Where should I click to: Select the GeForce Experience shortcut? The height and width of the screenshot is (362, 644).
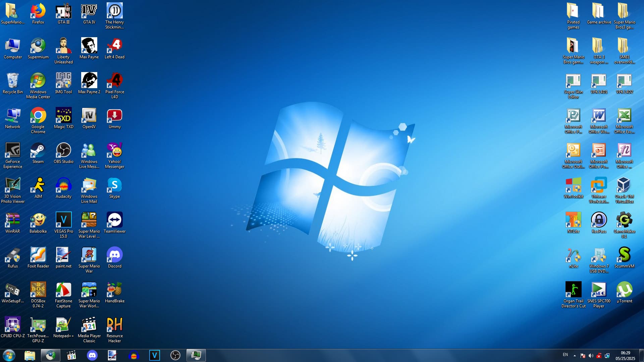pos(12,155)
